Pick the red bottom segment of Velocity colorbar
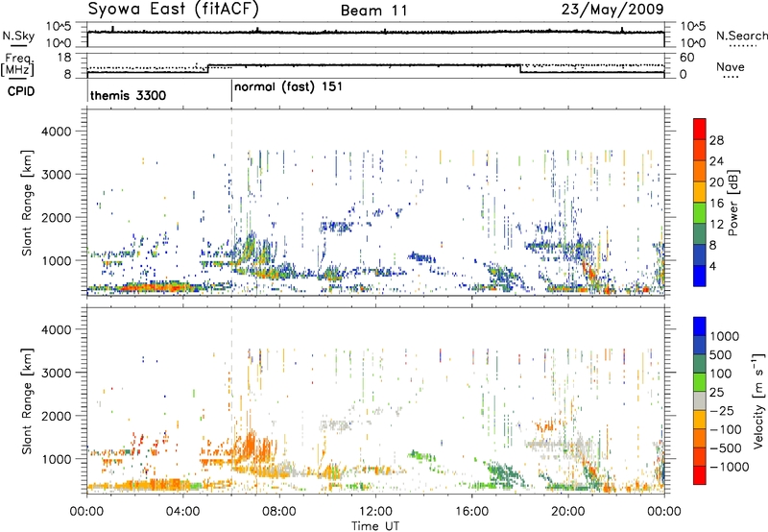This screenshot has height=532, width=768. tap(700, 475)
